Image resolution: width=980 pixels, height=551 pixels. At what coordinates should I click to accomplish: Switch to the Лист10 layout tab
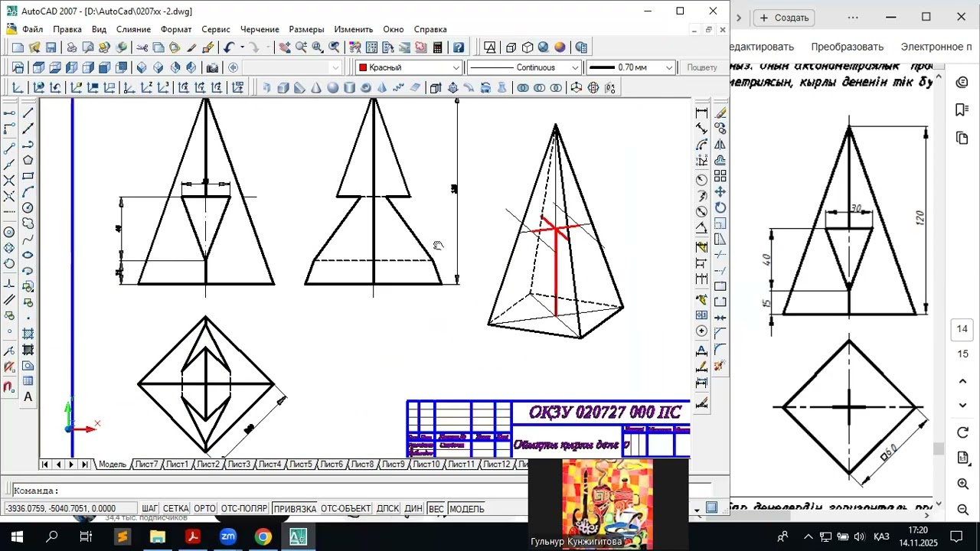click(x=426, y=465)
